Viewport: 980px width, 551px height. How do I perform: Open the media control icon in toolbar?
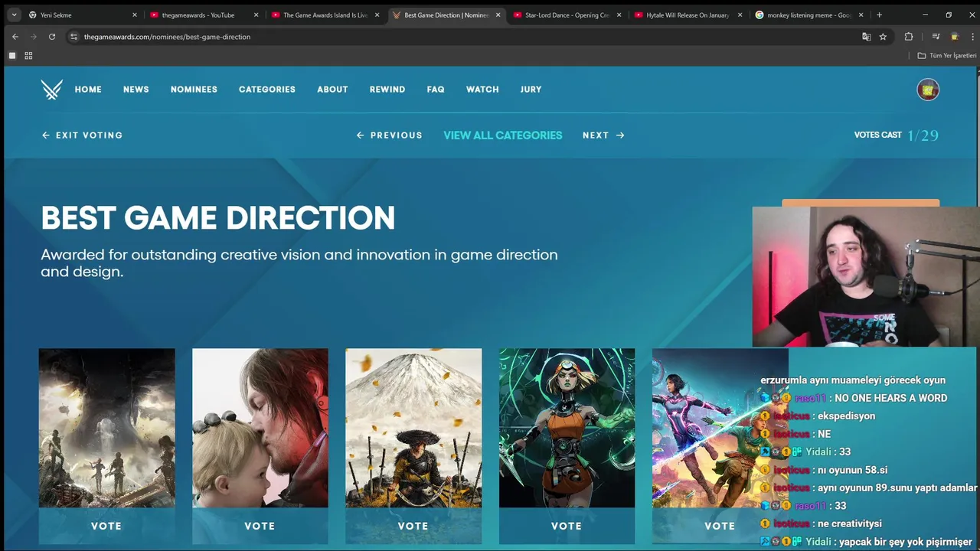pos(936,37)
